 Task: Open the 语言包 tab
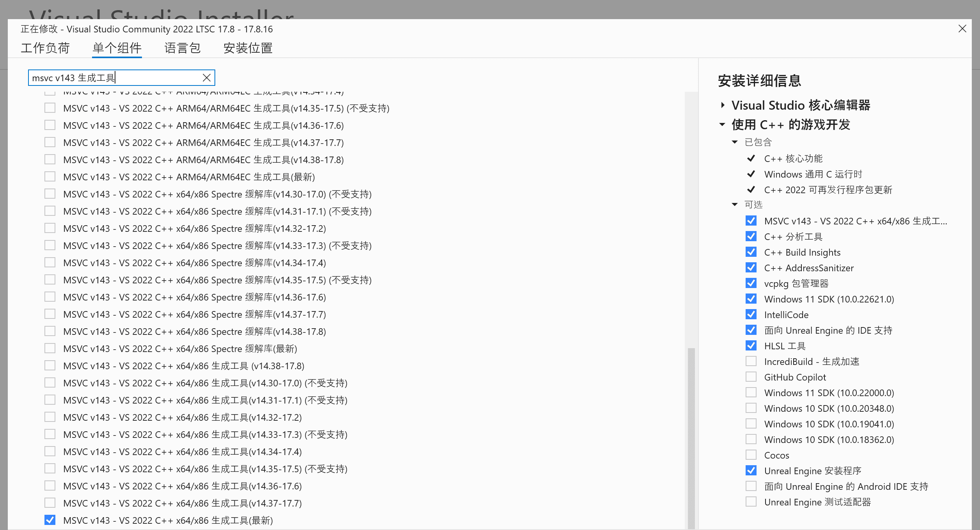click(183, 48)
